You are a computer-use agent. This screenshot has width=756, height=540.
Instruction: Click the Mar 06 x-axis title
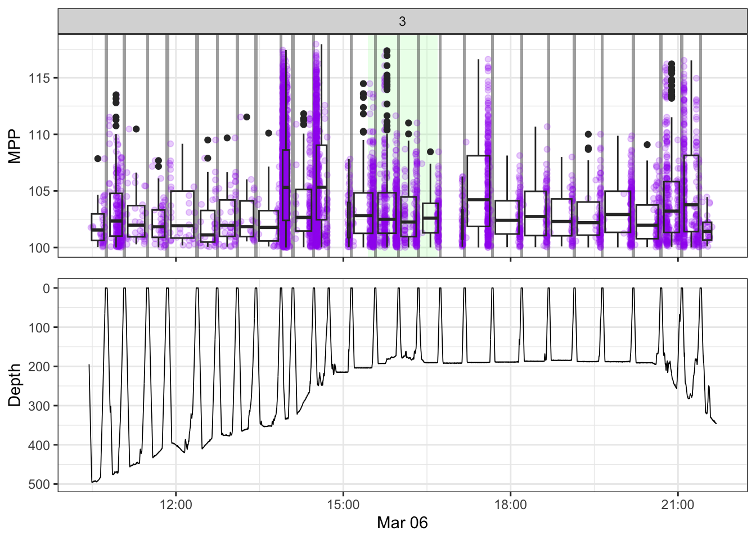pyautogui.click(x=402, y=523)
